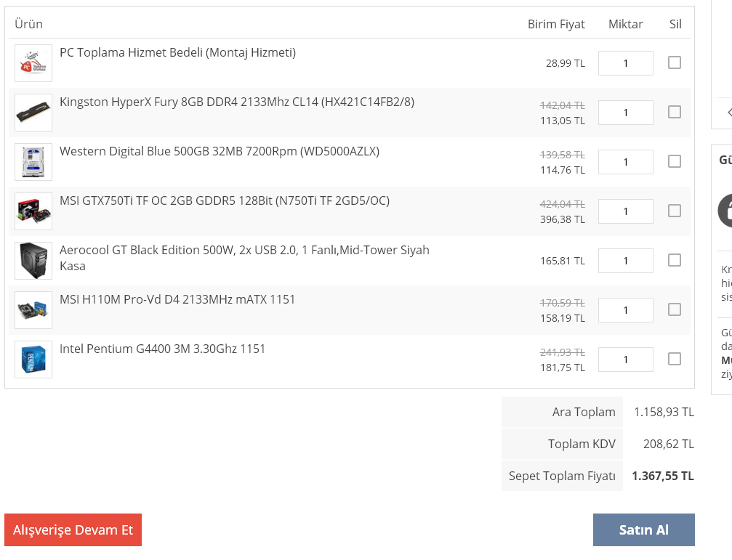Open the MSI H110M motherboard thumbnail
732x560 pixels.
point(33,310)
